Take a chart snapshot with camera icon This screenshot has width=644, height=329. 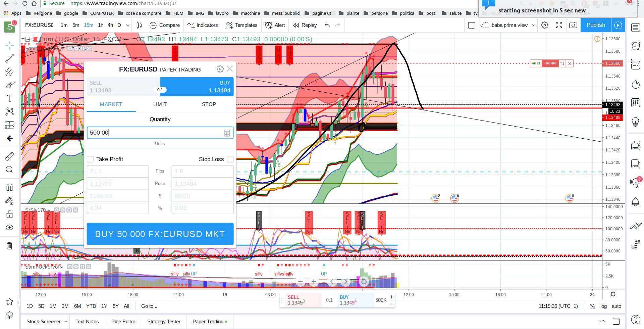[x=573, y=25]
